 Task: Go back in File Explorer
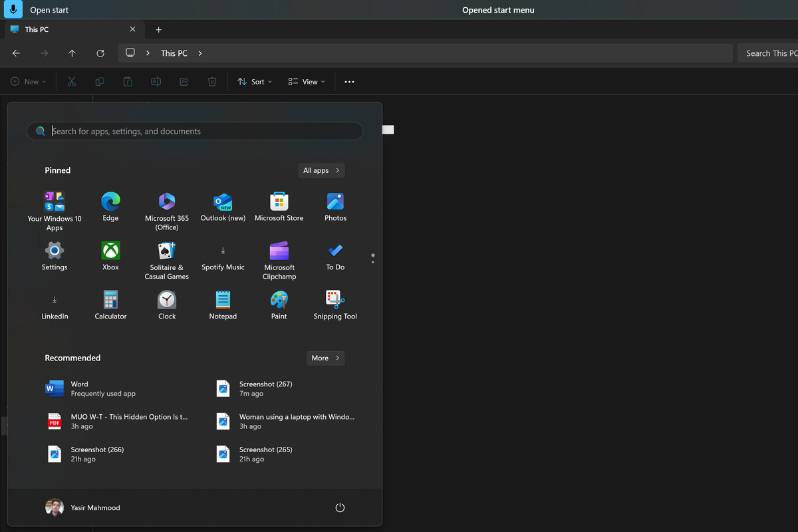click(16, 53)
